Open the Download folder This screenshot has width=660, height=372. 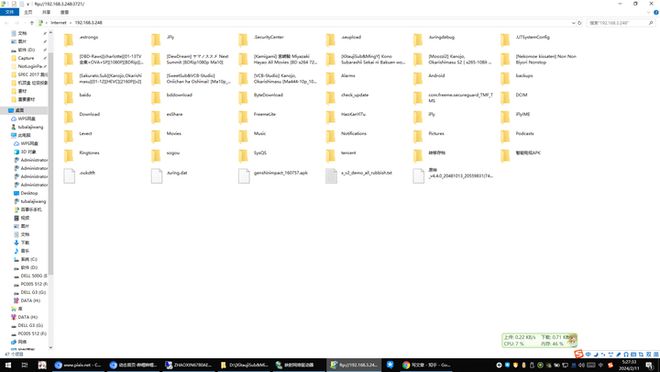click(x=82, y=117)
